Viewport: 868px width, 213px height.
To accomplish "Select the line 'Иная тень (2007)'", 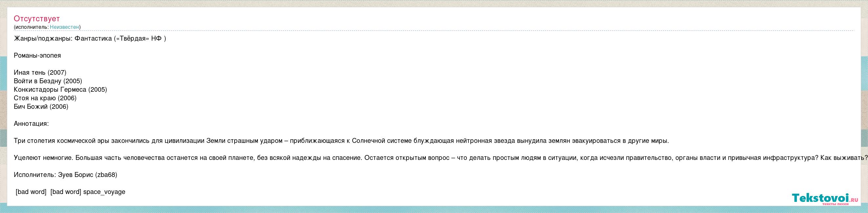I will tap(40, 73).
